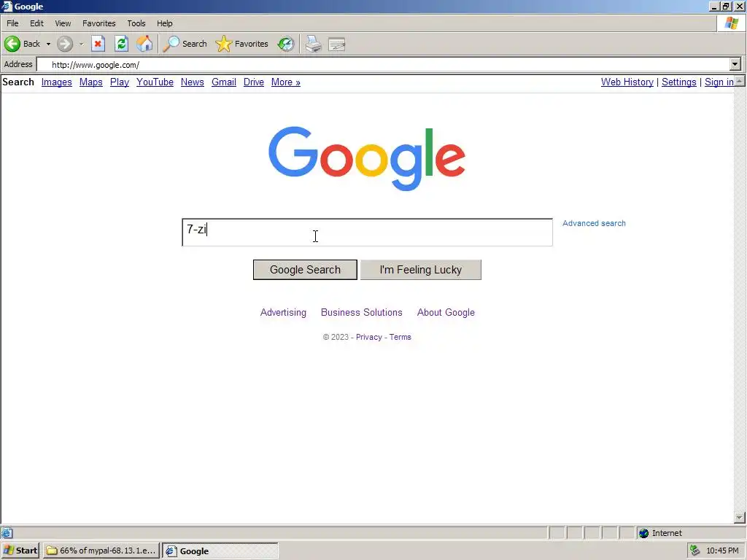Go back with the green Back arrow

(x=22, y=44)
